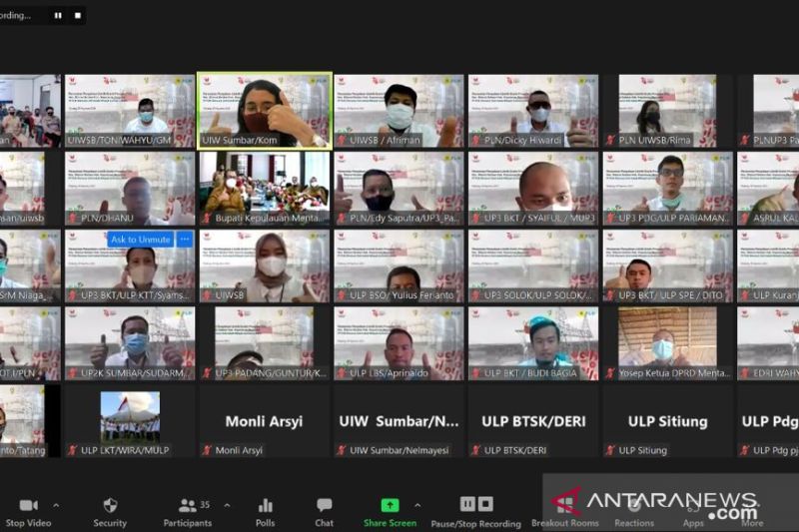799x532 pixels.
Task: Stop recording from the bottom toolbar
Action: pyautogui.click(x=485, y=504)
